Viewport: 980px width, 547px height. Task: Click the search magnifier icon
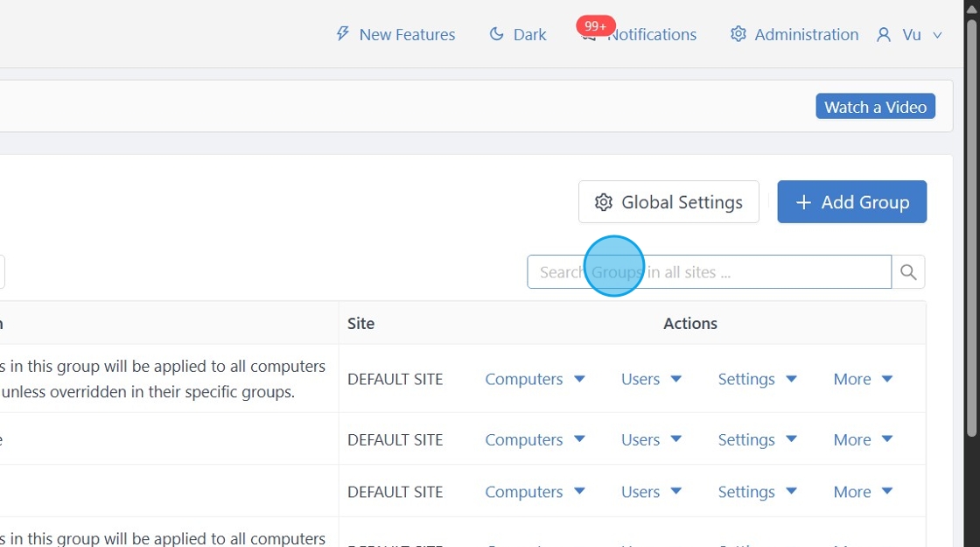[x=908, y=272]
